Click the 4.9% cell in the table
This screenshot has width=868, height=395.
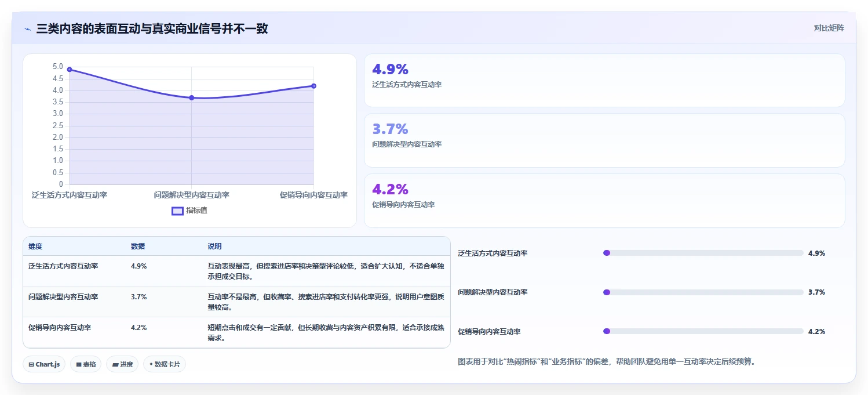[138, 266]
